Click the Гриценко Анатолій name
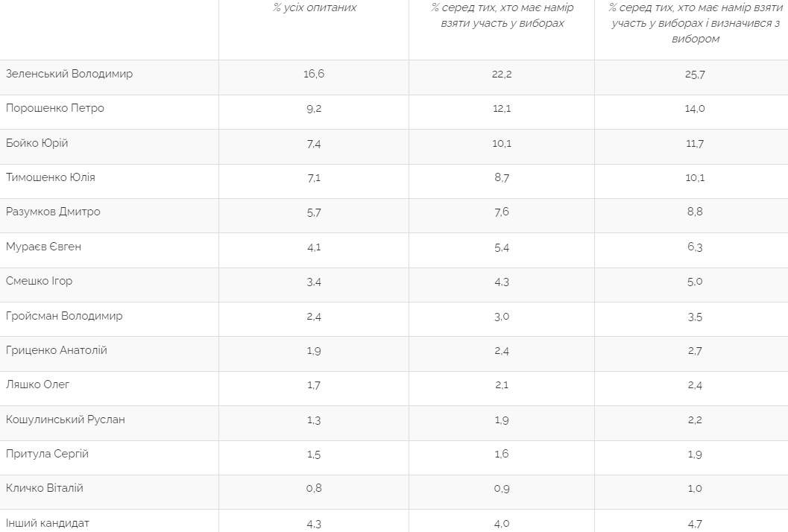The image size is (788, 532). pos(57,350)
